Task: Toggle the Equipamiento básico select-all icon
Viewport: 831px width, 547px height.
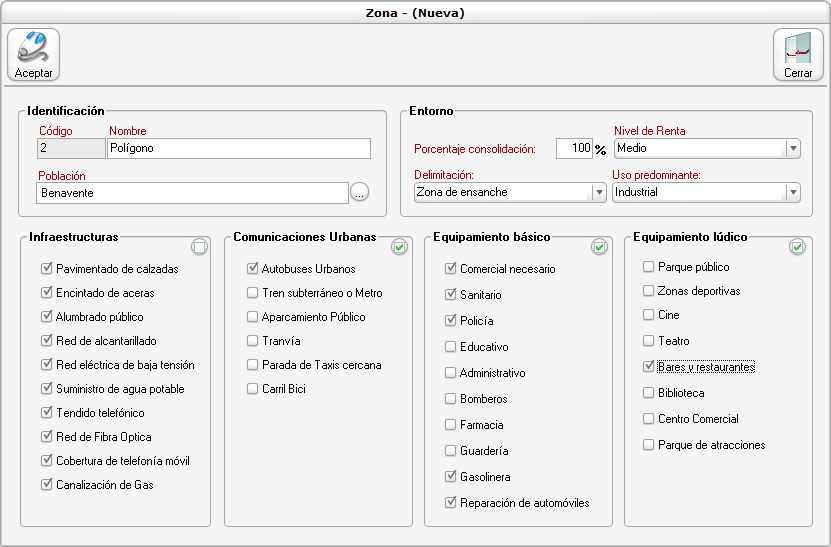Action: coord(599,247)
